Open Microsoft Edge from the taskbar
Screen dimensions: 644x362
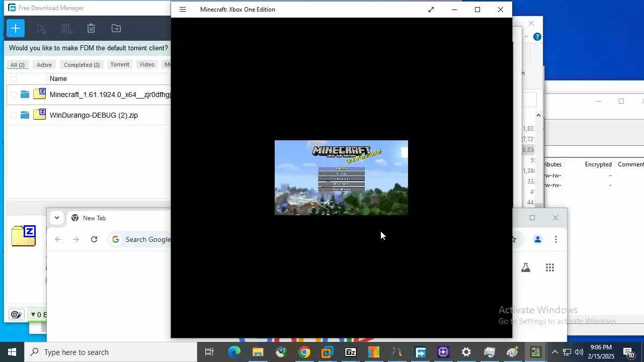(234, 352)
